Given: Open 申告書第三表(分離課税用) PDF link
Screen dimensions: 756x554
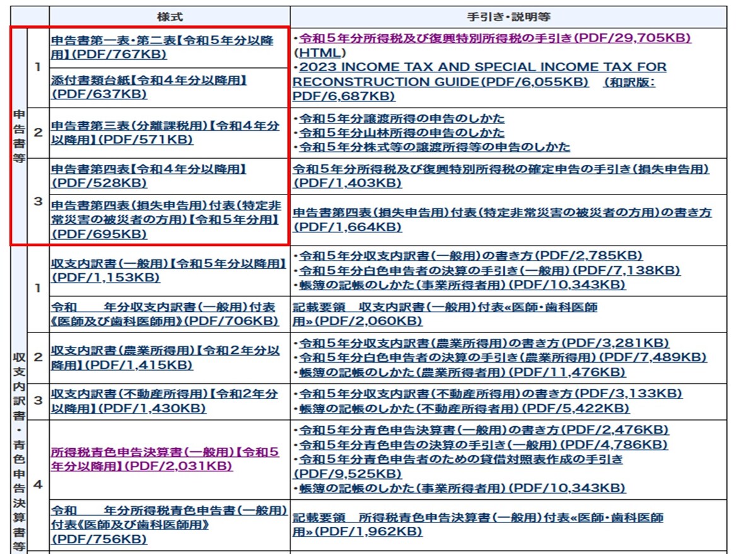Looking at the screenshot, I should [166, 133].
